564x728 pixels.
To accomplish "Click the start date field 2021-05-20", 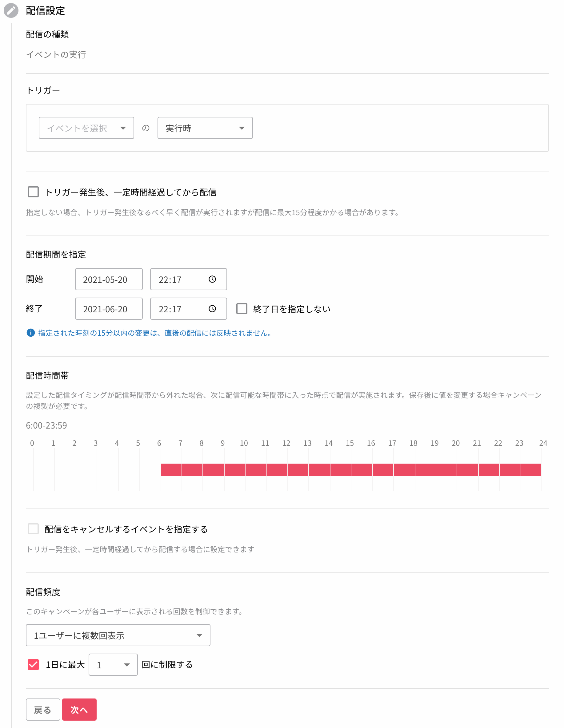I will click(109, 279).
